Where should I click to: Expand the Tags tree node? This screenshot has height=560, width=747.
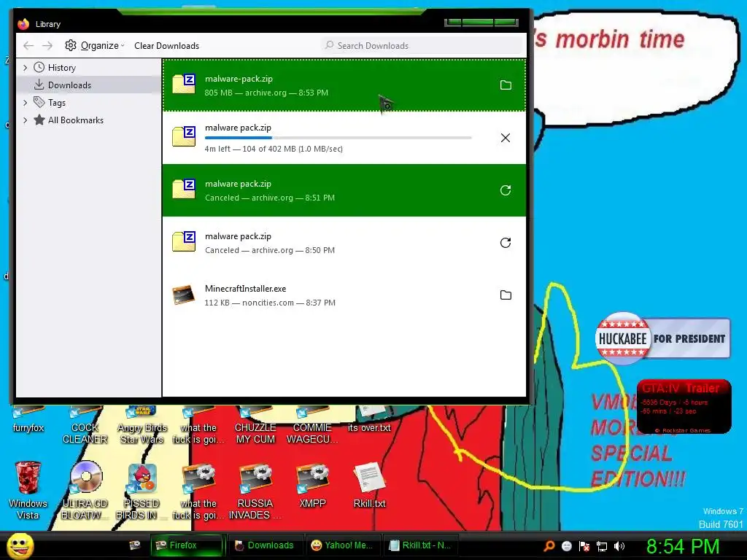pos(26,102)
